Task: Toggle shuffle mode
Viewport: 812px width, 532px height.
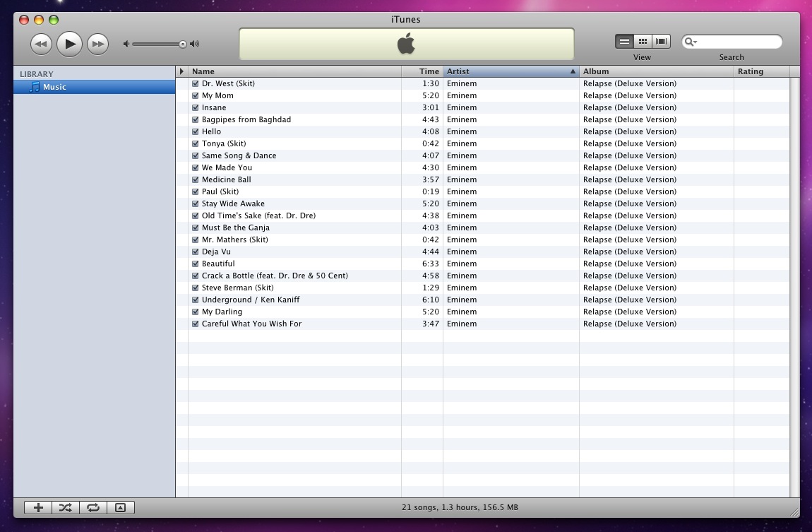Action: click(x=66, y=508)
